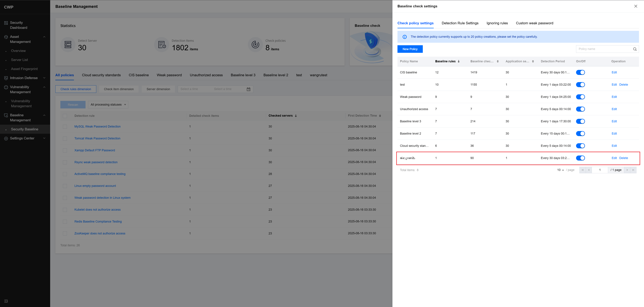Click the Vulnerability Management sidebar icon
This screenshot has width=644, height=307.
pos(6,87)
